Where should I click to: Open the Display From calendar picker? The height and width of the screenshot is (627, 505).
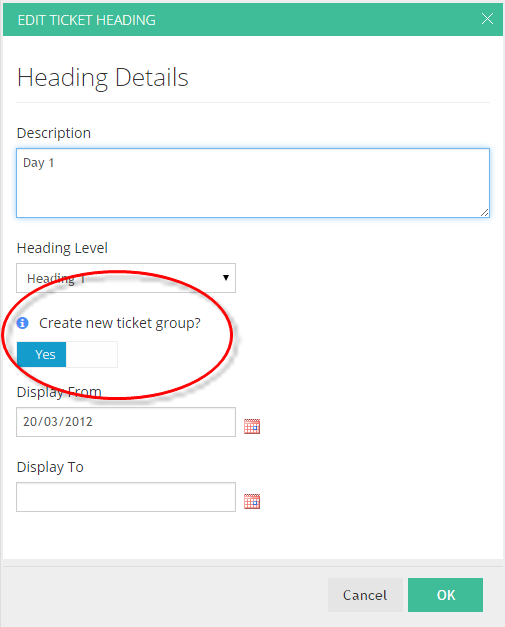click(252, 426)
